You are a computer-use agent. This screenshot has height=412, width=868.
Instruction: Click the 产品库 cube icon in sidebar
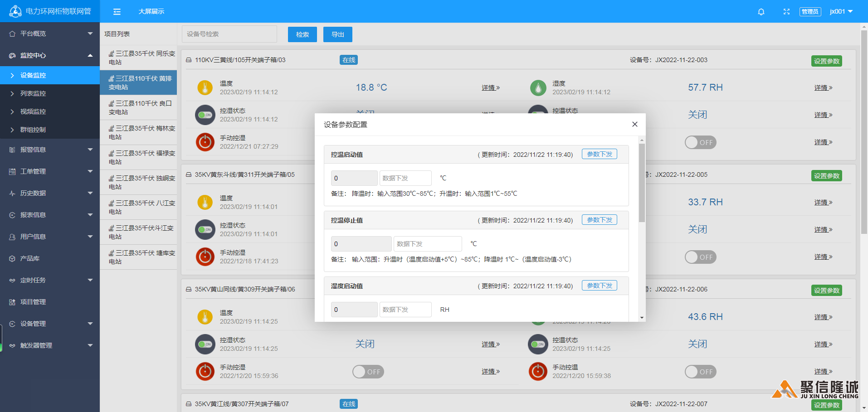click(x=12, y=258)
